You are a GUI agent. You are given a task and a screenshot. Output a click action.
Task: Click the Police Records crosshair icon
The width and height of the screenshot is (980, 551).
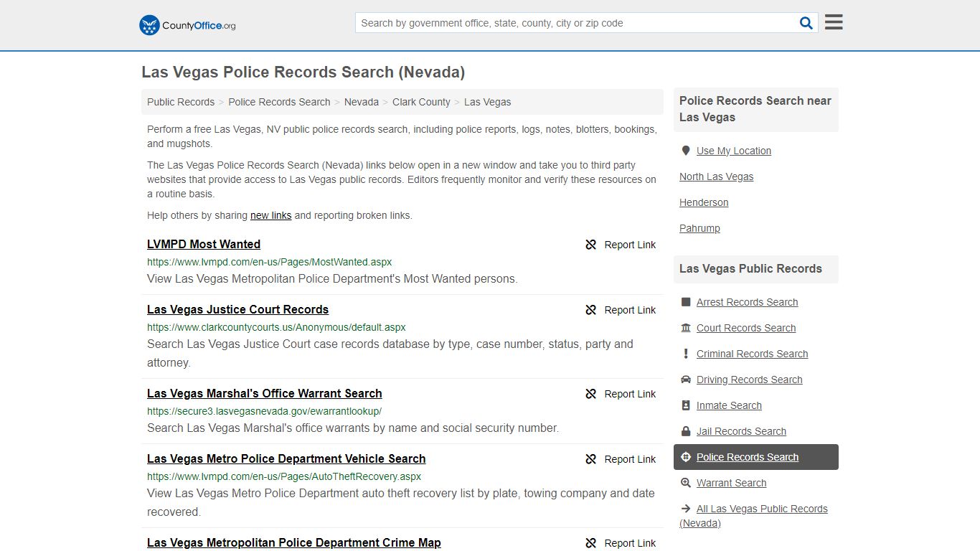click(x=686, y=457)
